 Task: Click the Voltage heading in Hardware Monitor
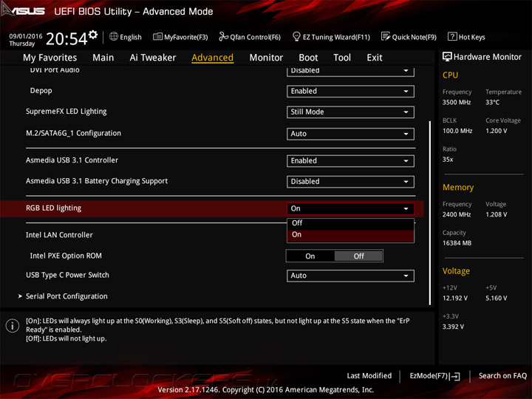[456, 271]
